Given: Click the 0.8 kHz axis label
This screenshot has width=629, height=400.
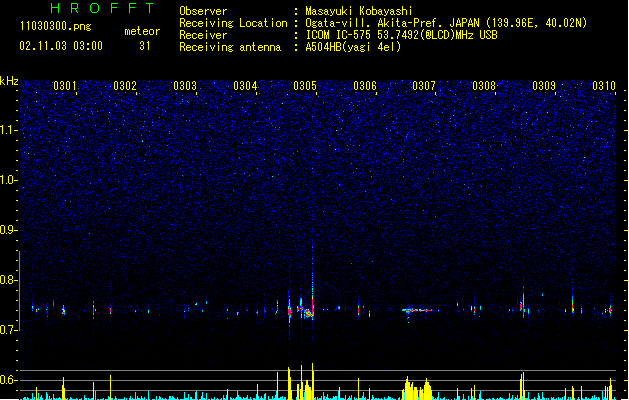Looking at the screenshot, I should (x=9, y=280).
